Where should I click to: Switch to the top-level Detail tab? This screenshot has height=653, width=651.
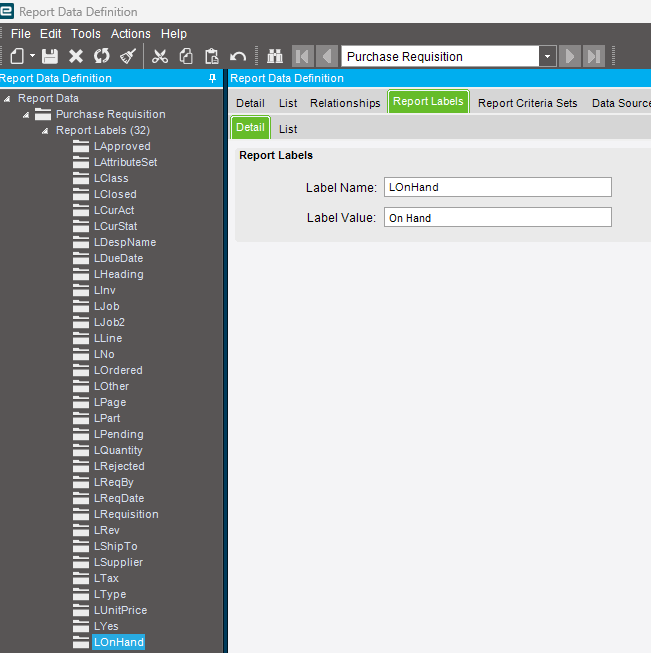[x=250, y=103]
